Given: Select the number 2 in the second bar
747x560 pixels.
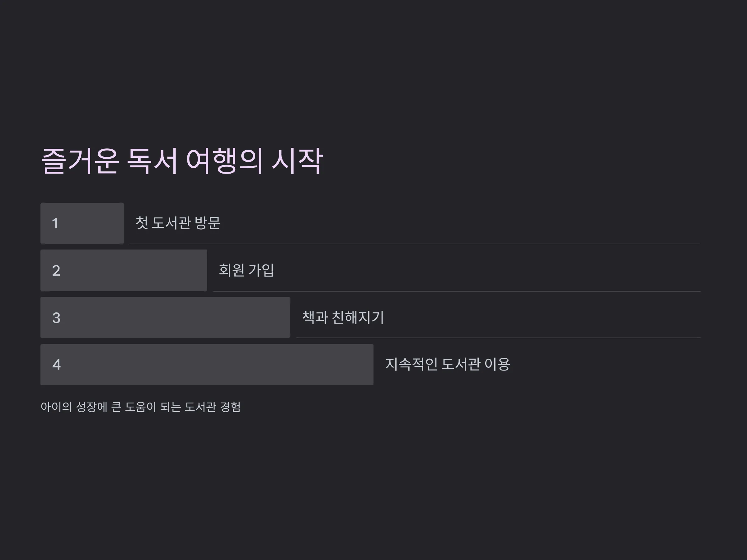Looking at the screenshot, I should [56, 270].
